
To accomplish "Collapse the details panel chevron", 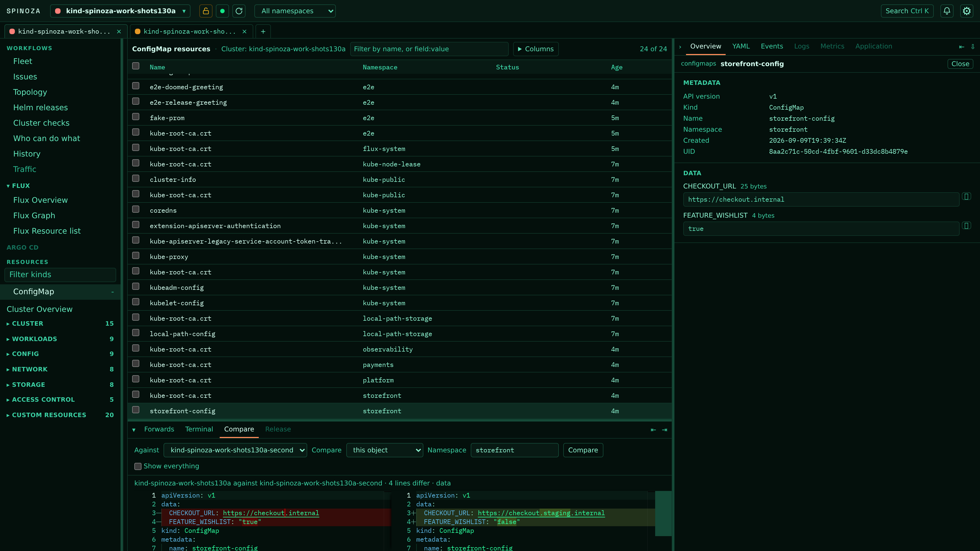I will 680,47.
